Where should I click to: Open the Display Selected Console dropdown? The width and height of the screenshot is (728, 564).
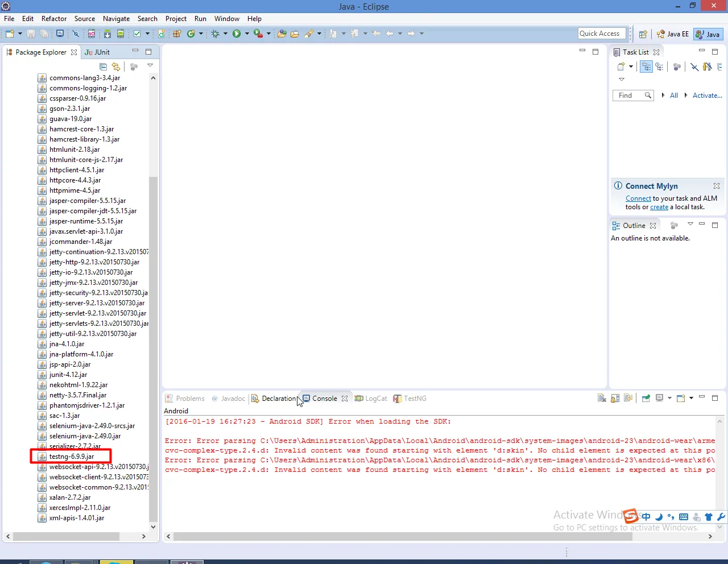click(x=669, y=398)
